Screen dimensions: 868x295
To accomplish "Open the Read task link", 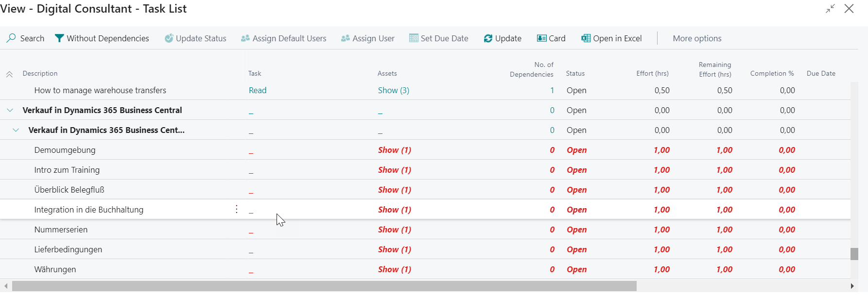I will (x=258, y=90).
